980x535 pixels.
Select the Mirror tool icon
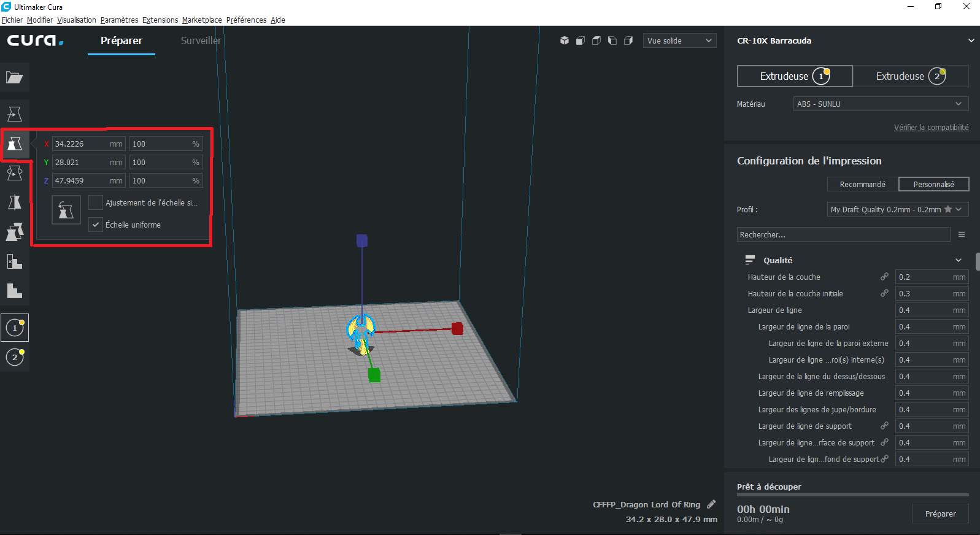coord(15,202)
